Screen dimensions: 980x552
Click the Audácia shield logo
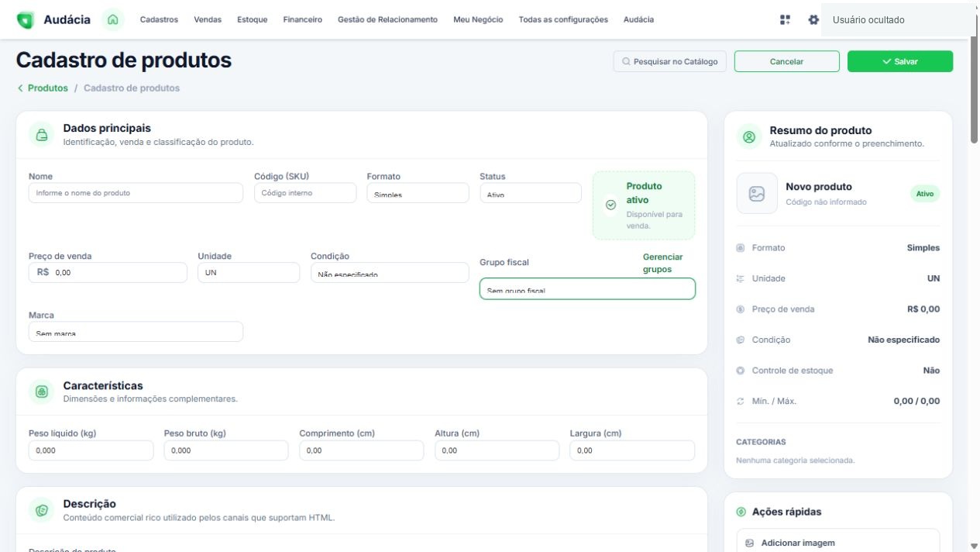point(26,19)
